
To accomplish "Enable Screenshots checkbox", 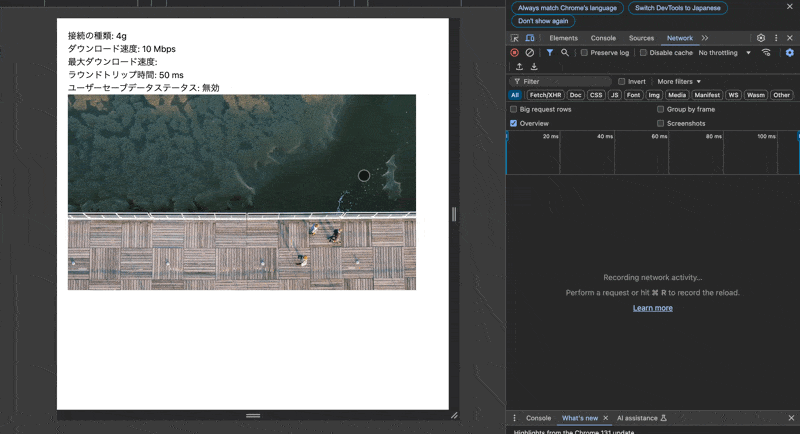I will (x=661, y=123).
